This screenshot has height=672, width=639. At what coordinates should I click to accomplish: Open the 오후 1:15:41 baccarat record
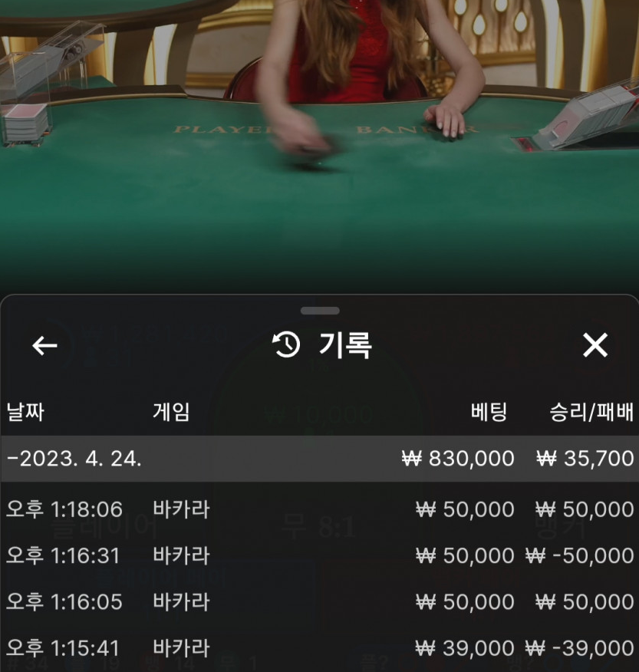click(319, 647)
